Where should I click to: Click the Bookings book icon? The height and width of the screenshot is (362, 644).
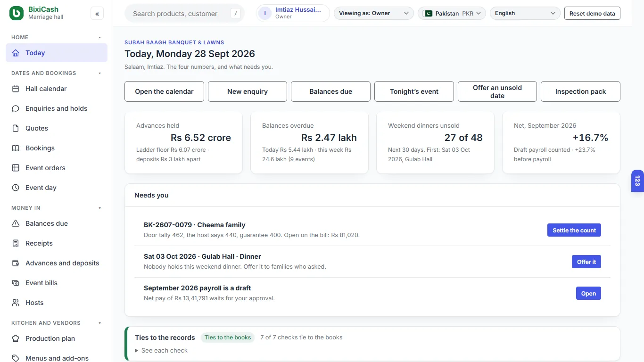point(16,148)
